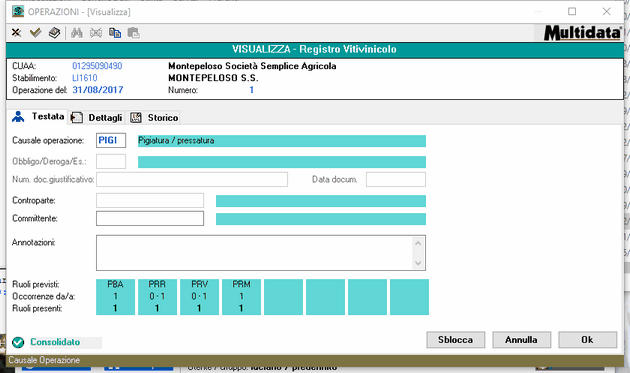This screenshot has height=373, width=630.
Task: Click the binoculars search icon
Action: tap(77, 33)
